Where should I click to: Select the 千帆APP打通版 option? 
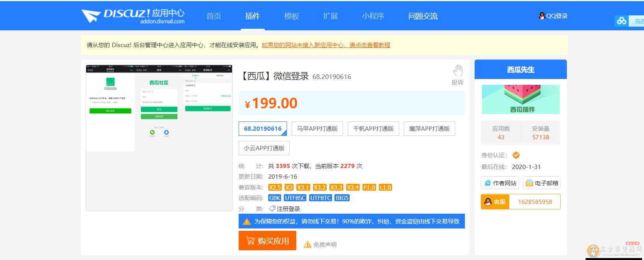(x=373, y=129)
